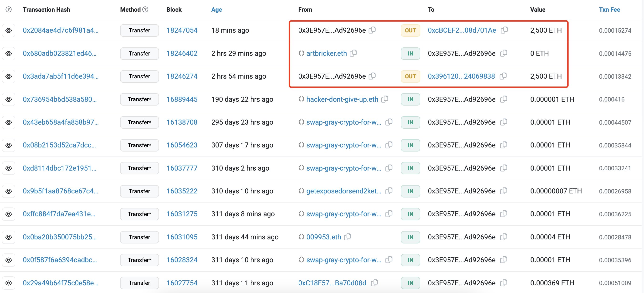Click the value 0.000369 ETH
644x293 pixels.
(x=552, y=283)
